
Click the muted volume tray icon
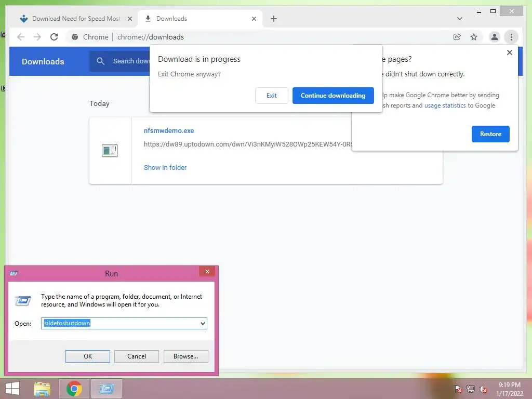pos(483,389)
